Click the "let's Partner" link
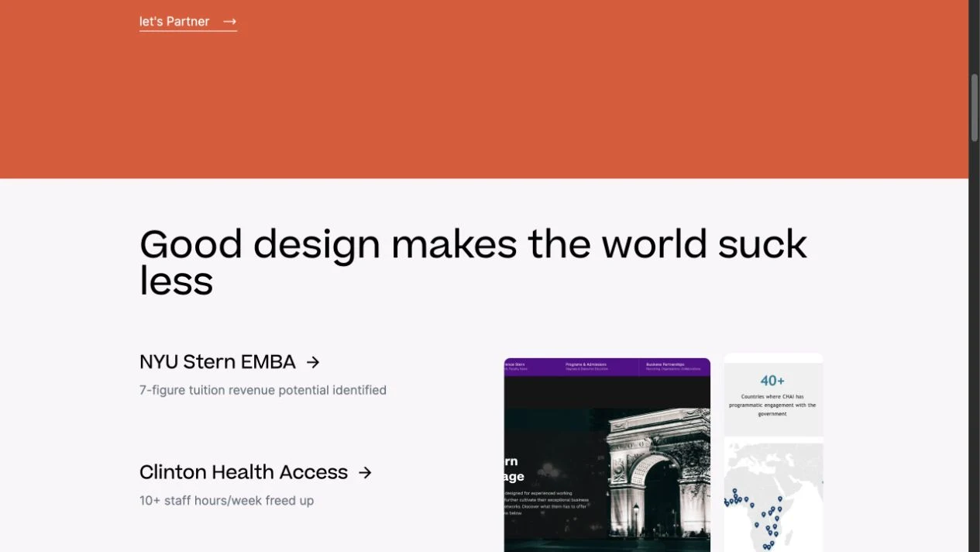Viewport: 980px width, 552px height. 188,22
